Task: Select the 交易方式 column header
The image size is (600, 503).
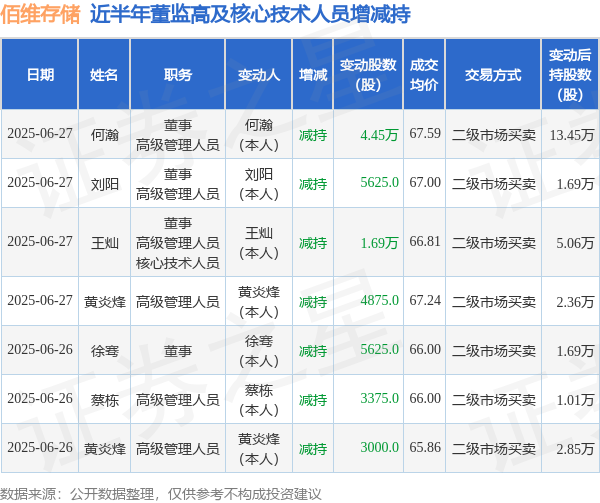Action: (x=493, y=75)
